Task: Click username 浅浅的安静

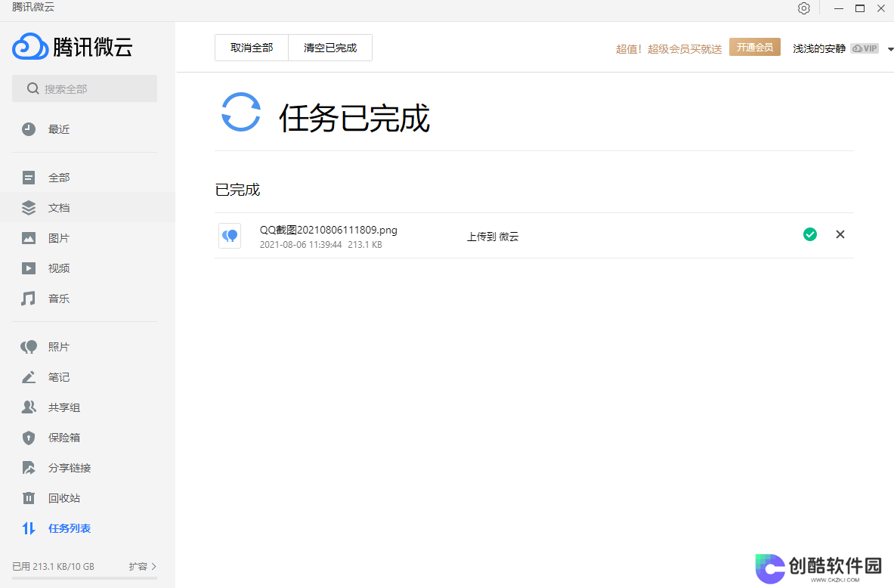Action: tap(818, 48)
